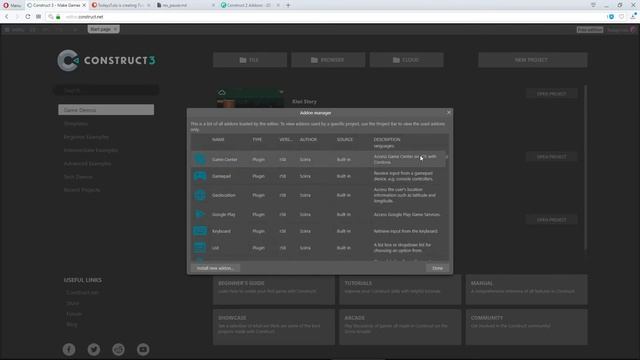Open the Facebook social link icon
The height and width of the screenshot is (360, 640).
pyautogui.click(x=69, y=349)
